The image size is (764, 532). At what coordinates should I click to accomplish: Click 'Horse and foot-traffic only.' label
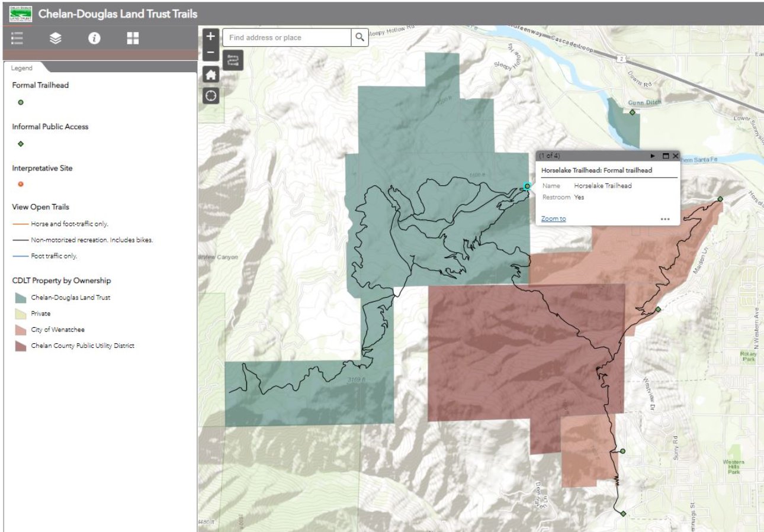point(70,224)
